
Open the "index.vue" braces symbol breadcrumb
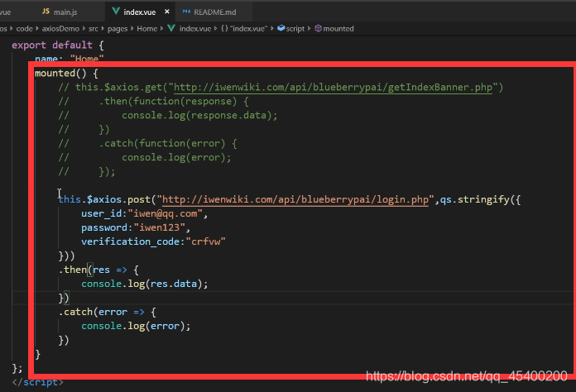tap(244, 29)
